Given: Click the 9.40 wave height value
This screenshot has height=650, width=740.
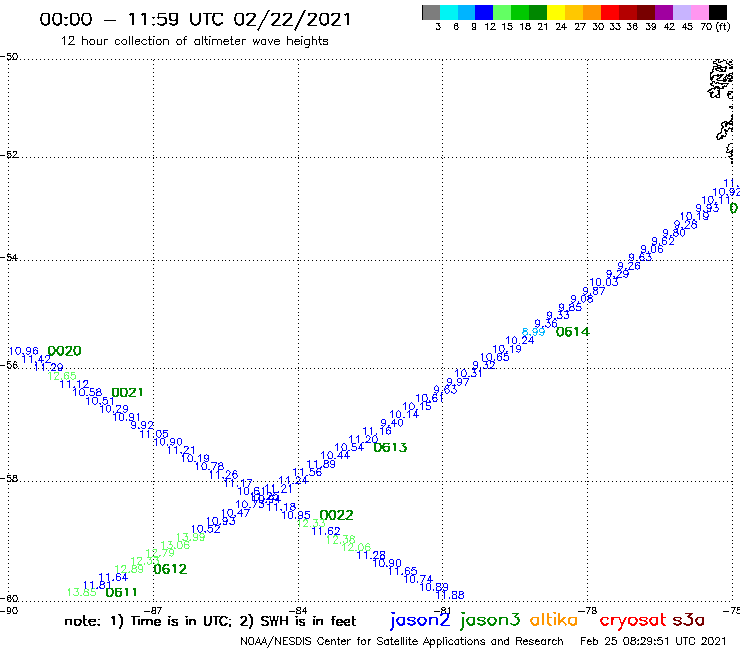Looking at the screenshot, I should [x=392, y=422].
